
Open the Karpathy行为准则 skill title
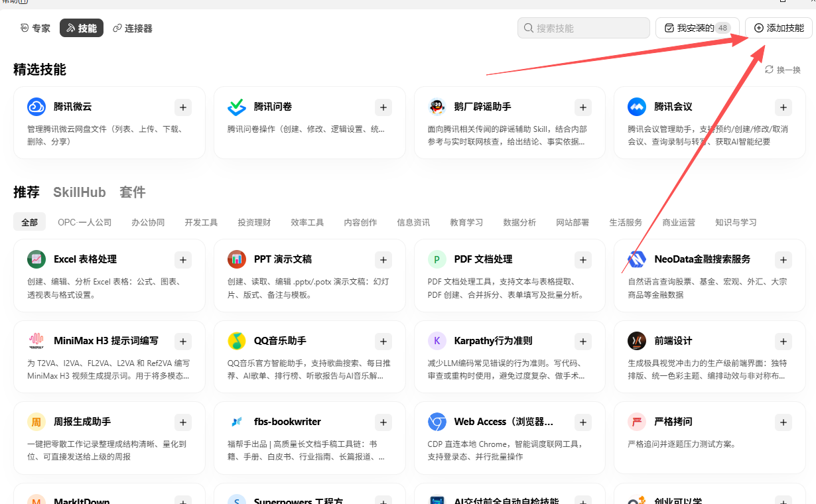(x=493, y=341)
